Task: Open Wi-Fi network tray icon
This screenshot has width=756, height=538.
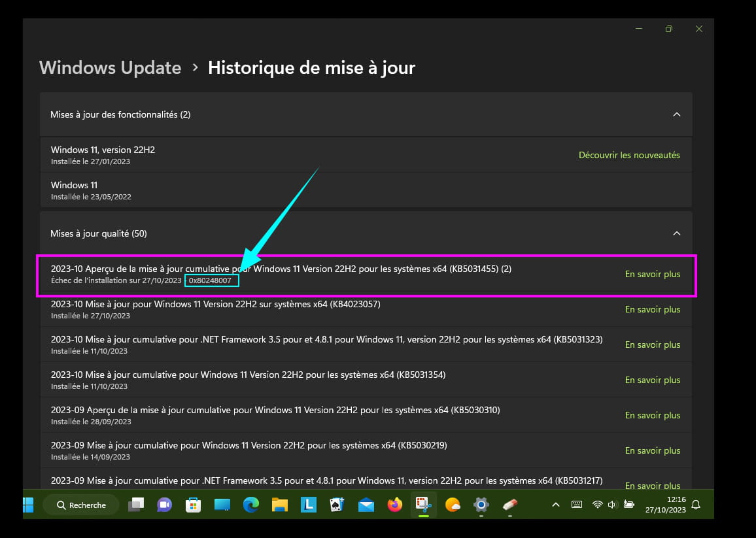Action: click(x=598, y=505)
